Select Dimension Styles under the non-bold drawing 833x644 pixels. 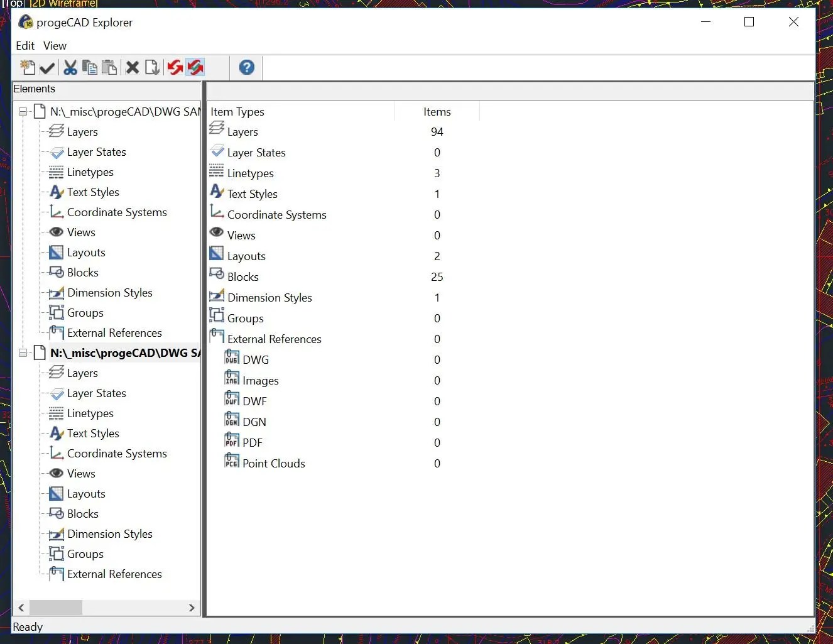click(x=110, y=293)
